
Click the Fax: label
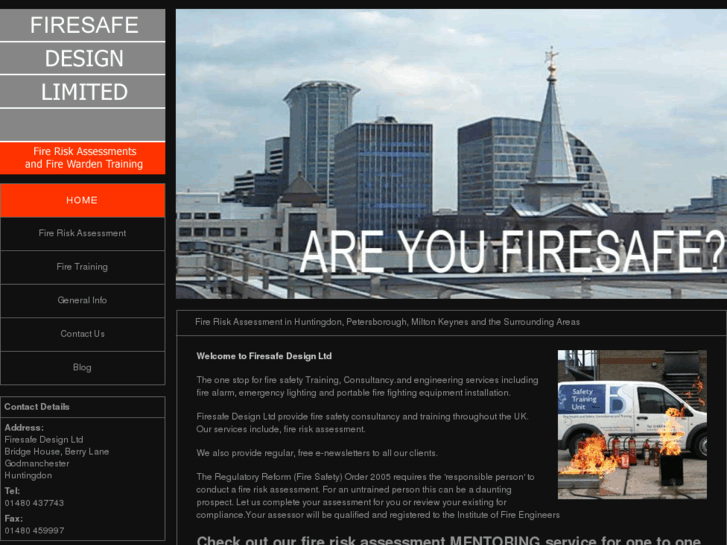(x=13, y=519)
